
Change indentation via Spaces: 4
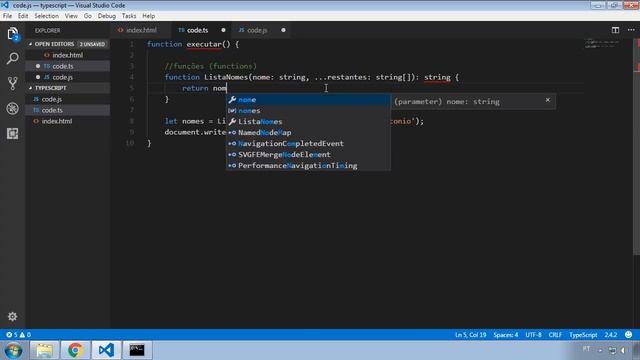(x=506, y=335)
